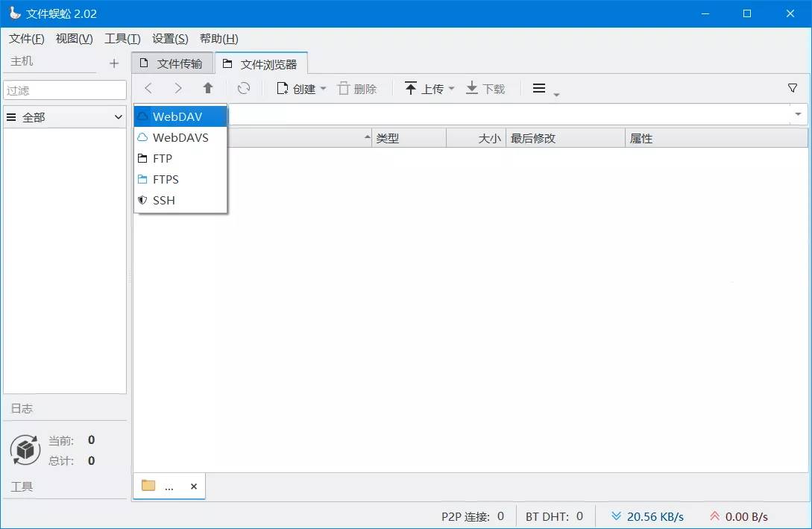Open the 帮助 menu
Viewport: 812px width, 529px height.
coord(218,38)
